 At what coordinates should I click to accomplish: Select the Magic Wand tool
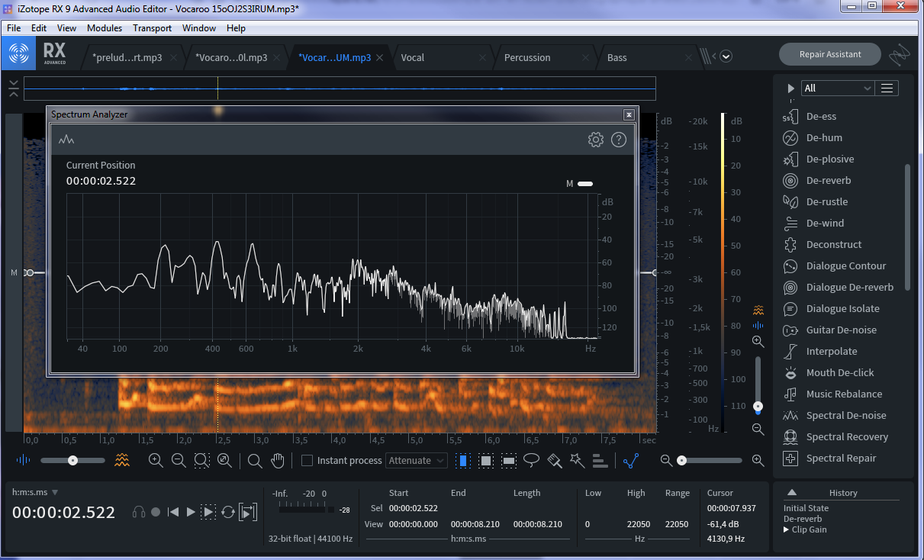pyautogui.click(x=577, y=460)
